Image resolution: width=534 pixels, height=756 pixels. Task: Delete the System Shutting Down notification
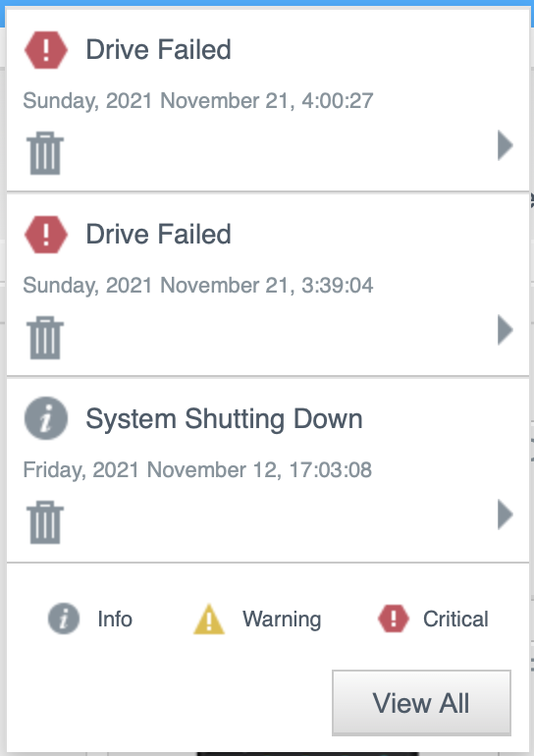tap(45, 522)
